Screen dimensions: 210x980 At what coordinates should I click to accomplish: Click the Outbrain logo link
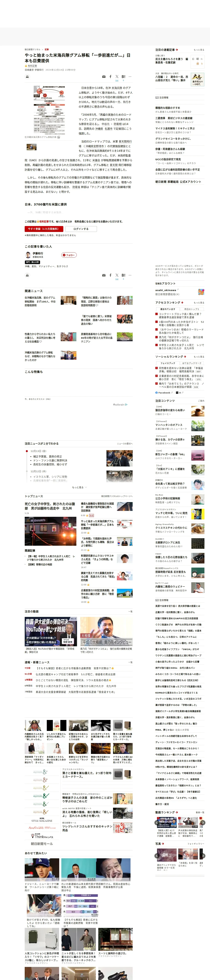click(120, 404)
